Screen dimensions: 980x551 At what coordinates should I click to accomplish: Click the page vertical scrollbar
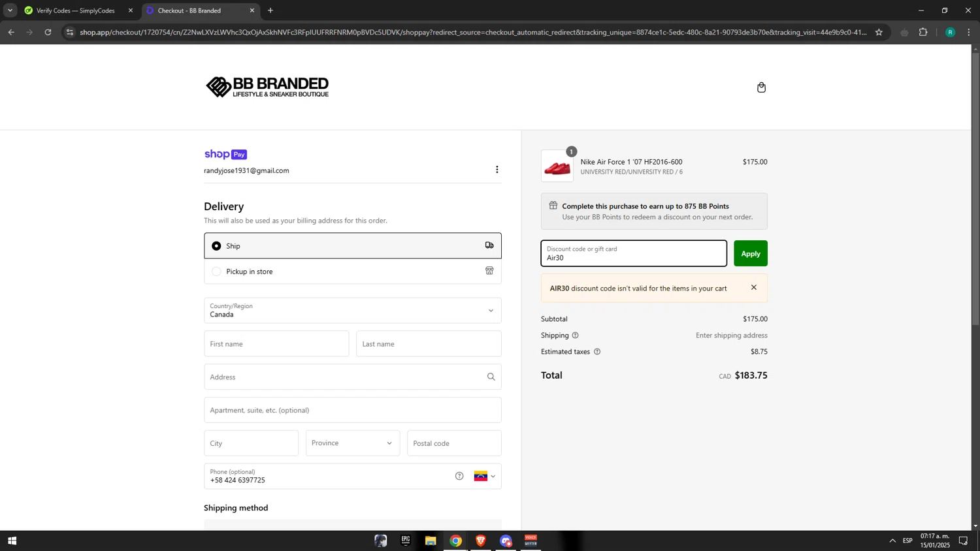(975, 189)
